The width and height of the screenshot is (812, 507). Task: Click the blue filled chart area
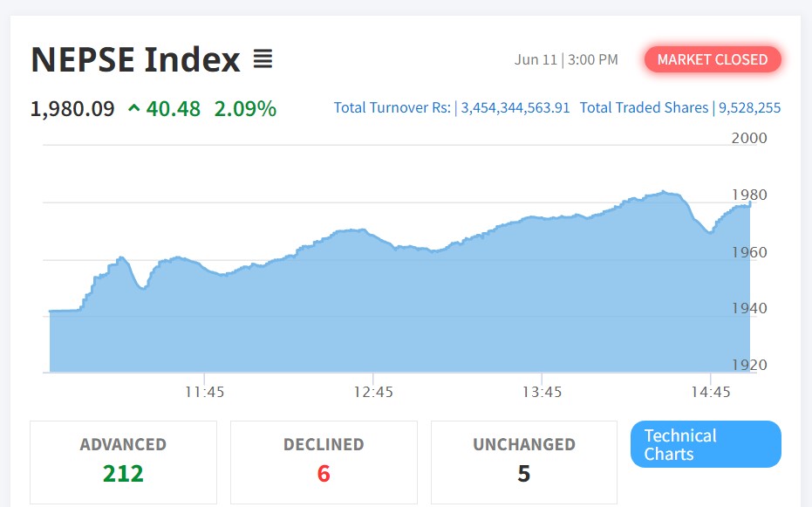click(x=392, y=314)
